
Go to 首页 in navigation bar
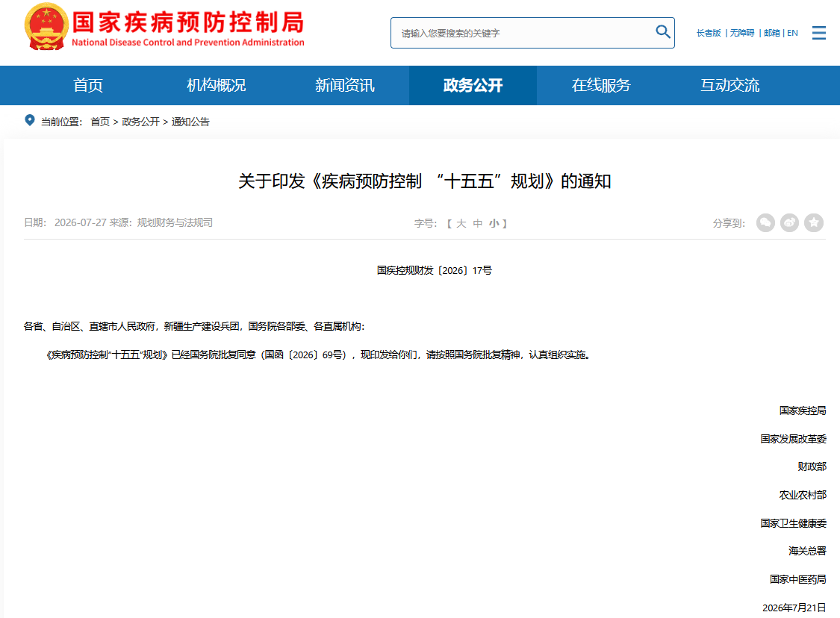[88, 85]
